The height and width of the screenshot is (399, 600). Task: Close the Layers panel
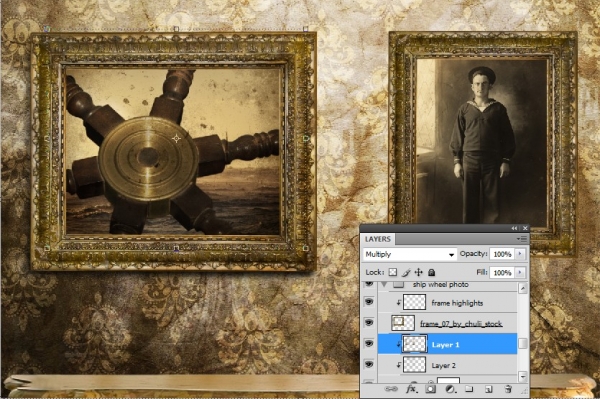click(525, 228)
